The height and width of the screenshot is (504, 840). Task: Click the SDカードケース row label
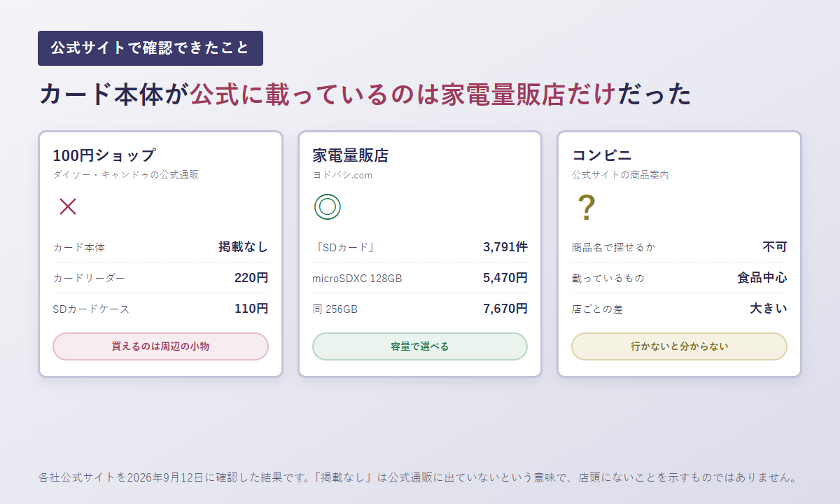[x=91, y=309]
